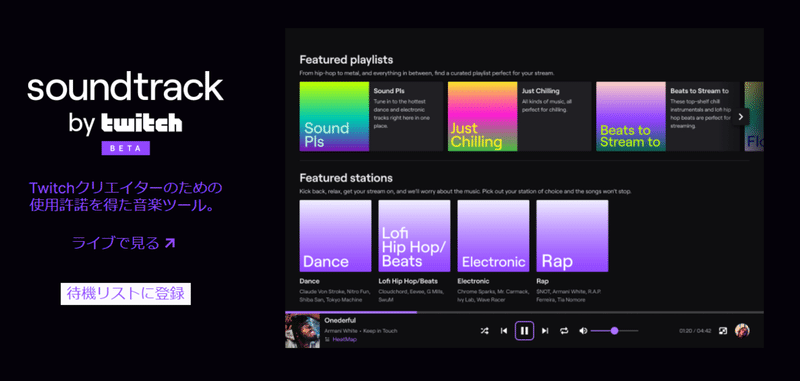Pause the song Onederful
Image resolution: width=800 pixels, height=381 pixels.
click(524, 331)
